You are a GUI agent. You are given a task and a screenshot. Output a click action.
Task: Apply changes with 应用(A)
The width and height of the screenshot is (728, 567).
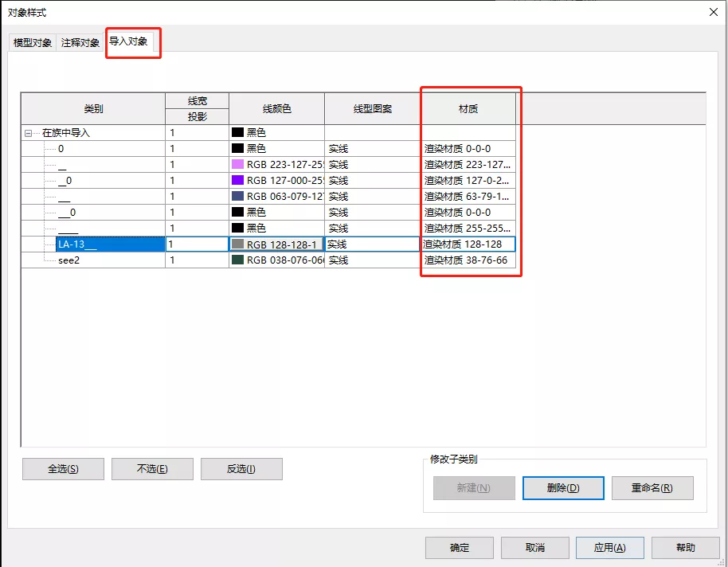coord(609,548)
